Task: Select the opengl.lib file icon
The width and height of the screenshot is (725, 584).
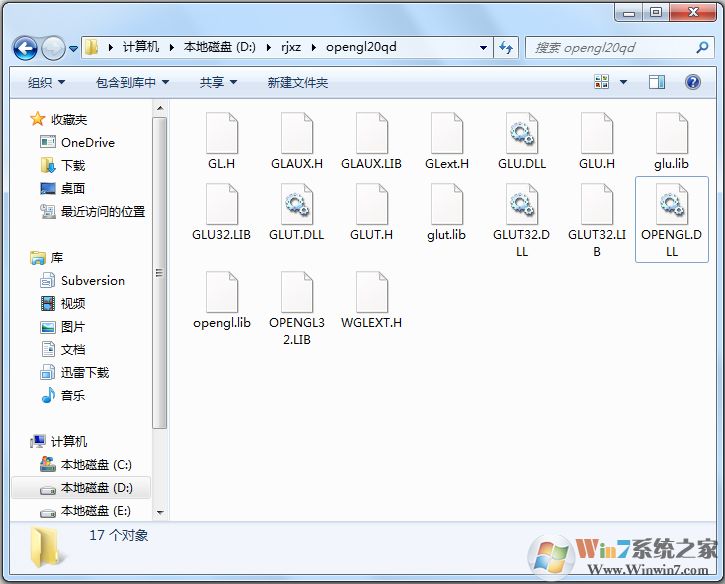Action: point(222,292)
